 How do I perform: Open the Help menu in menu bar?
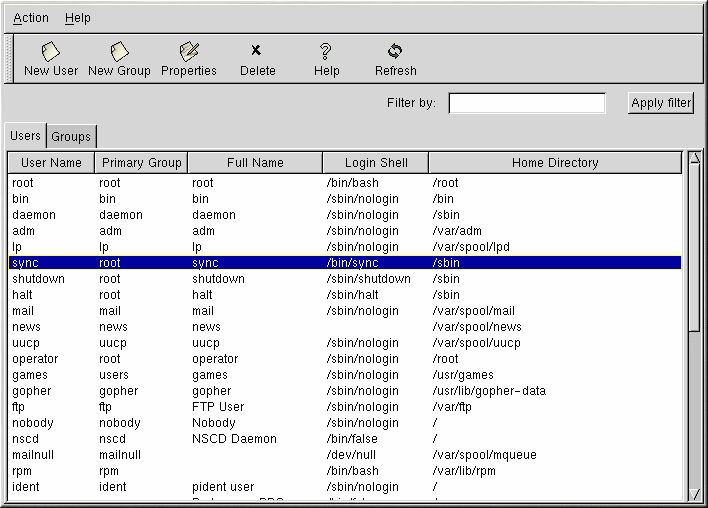point(77,18)
